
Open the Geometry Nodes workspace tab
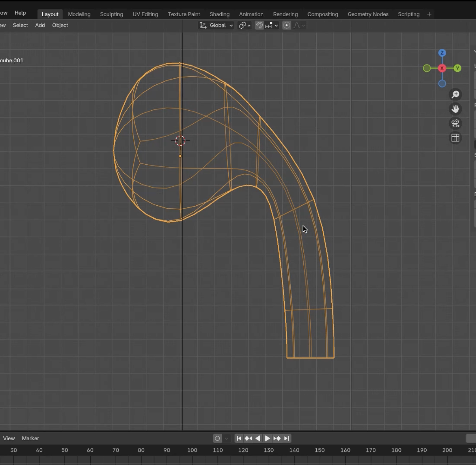pos(368,14)
